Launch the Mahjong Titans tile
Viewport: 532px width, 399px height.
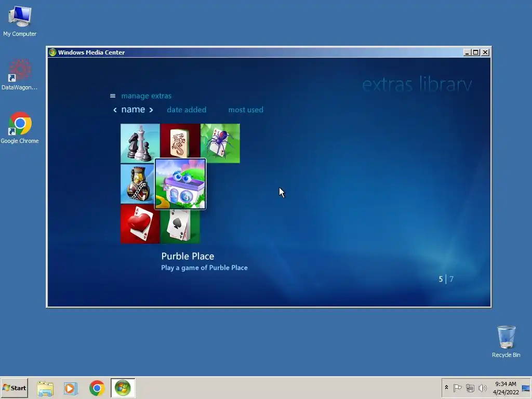coord(180,141)
